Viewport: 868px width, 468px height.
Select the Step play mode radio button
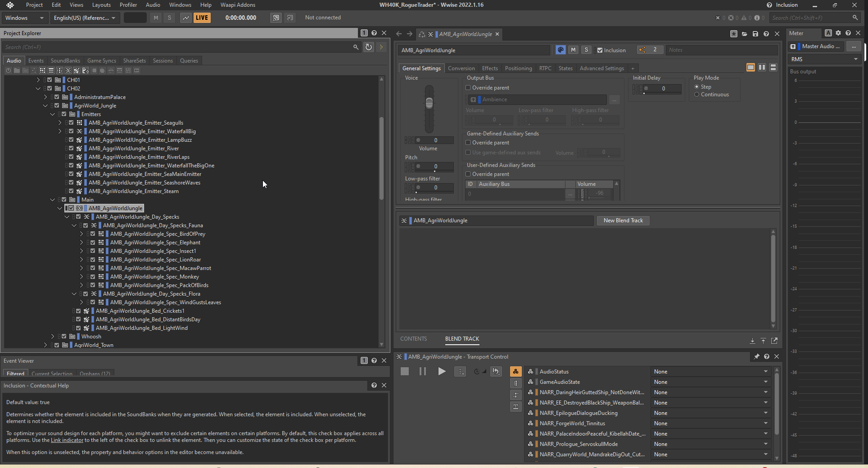[697, 87]
